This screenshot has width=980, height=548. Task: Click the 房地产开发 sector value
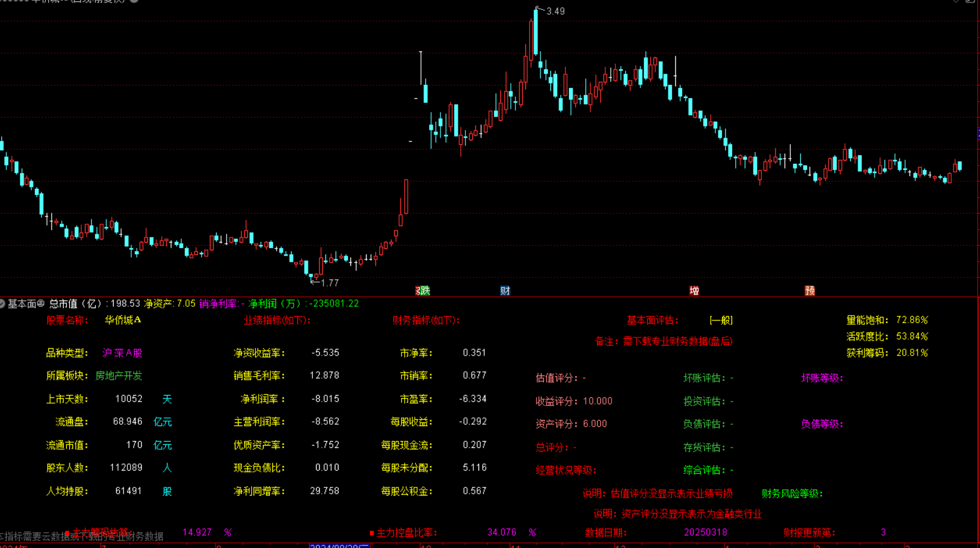(119, 376)
